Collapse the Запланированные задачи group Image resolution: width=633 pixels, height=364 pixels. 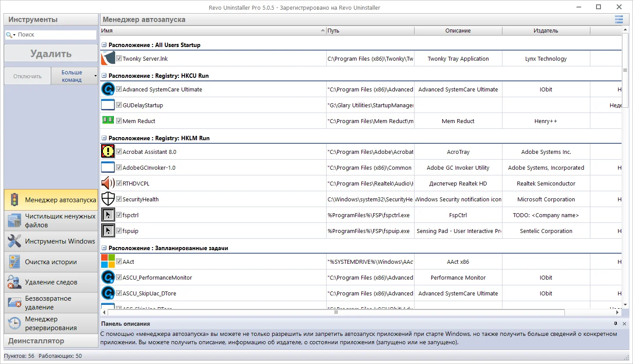(x=104, y=248)
